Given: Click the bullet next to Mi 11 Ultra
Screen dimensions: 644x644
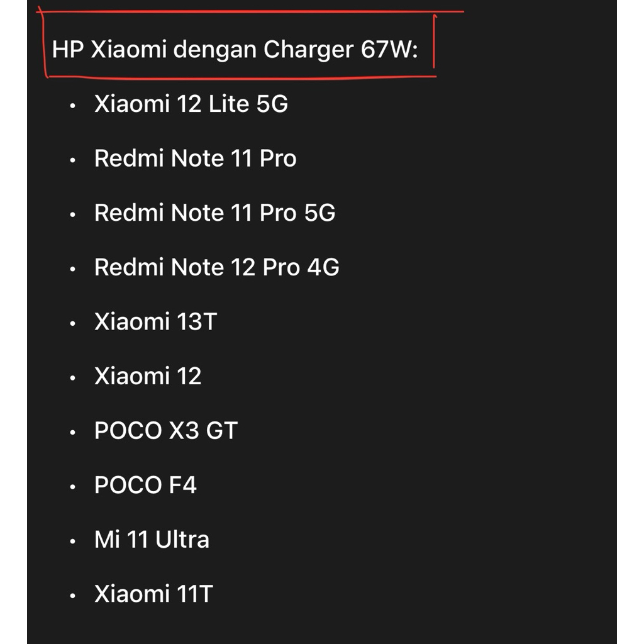Looking at the screenshot, I should pyautogui.click(x=74, y=541).
